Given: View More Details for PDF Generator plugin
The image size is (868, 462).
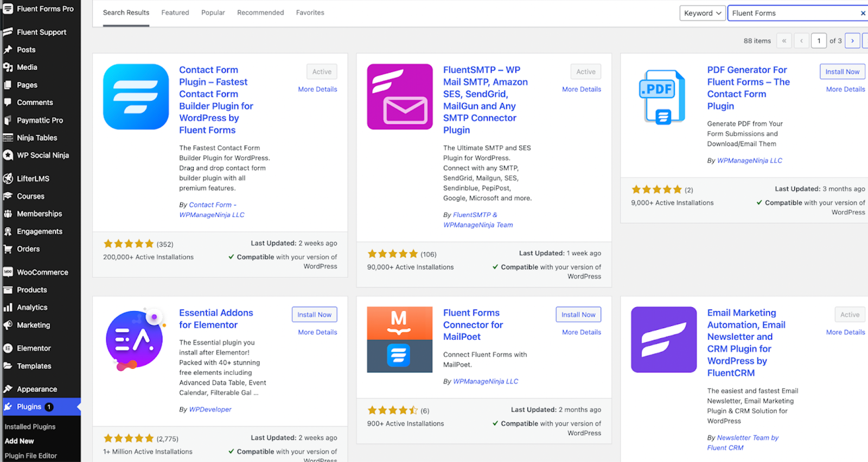Looking at the screenshot, I should (x=846, y=89).
